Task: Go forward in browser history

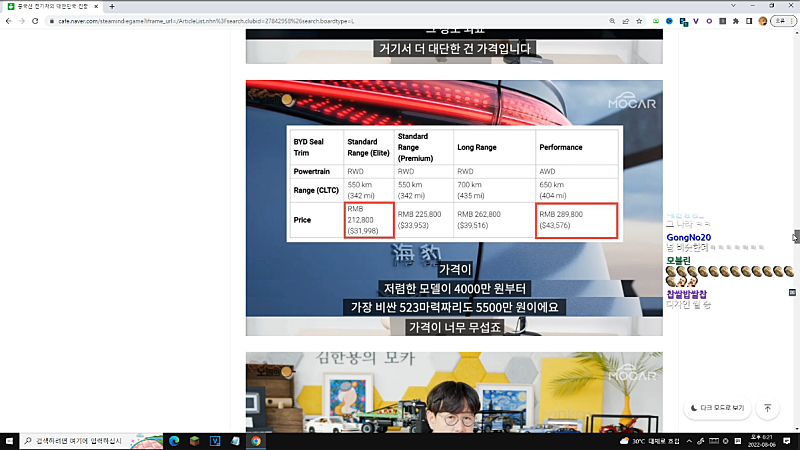Action: pos(22,21)
